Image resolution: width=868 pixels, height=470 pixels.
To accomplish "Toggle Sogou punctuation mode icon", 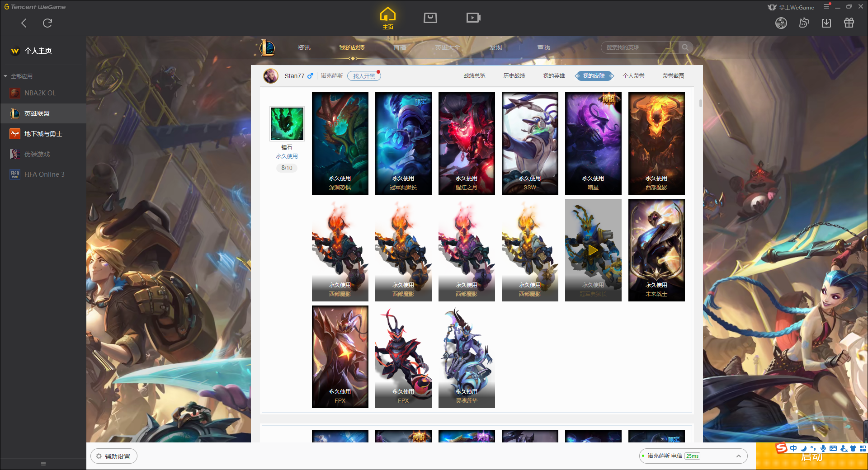I will tap(813, 448).
